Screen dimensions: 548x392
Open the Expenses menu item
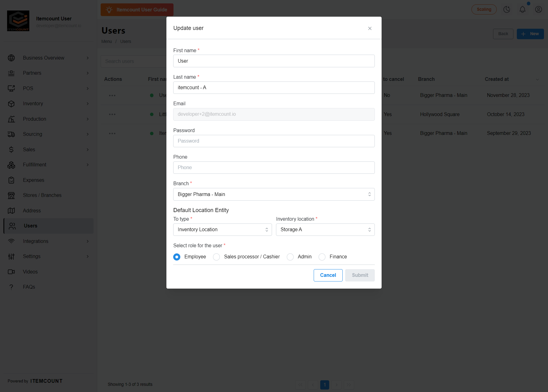click(48, 180)
